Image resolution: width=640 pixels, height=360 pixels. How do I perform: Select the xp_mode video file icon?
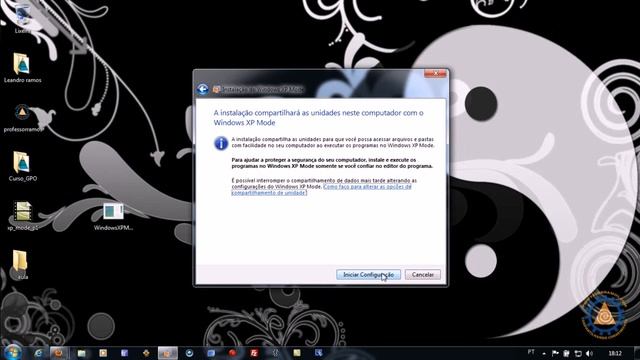[x=22, y=216]
